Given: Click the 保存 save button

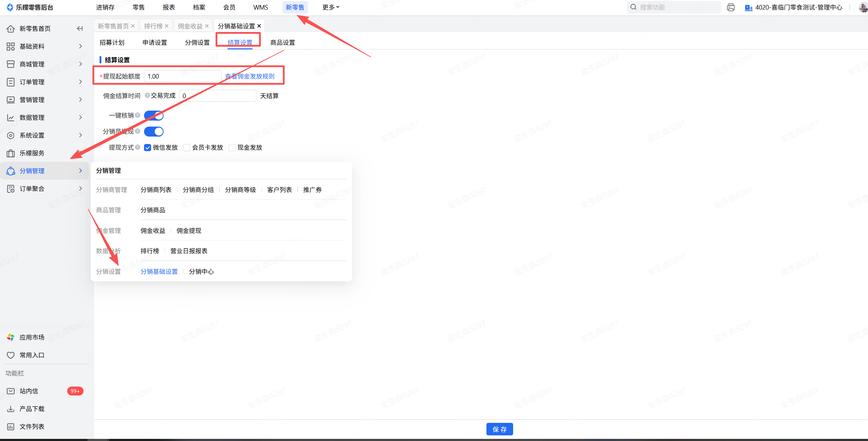Looking at the screenshot, I should click(x=499, y=429).
